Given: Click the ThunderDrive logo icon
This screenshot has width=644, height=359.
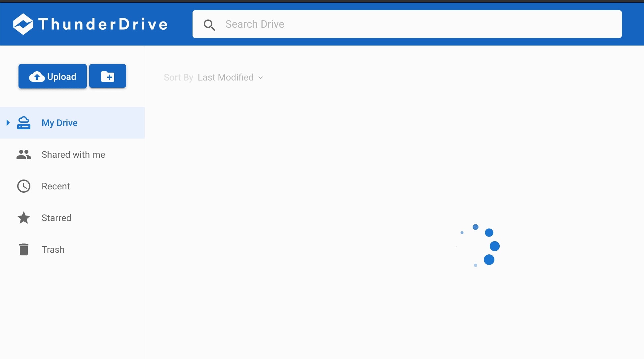Looking at the screenshot, I should [x=23, y=24].
